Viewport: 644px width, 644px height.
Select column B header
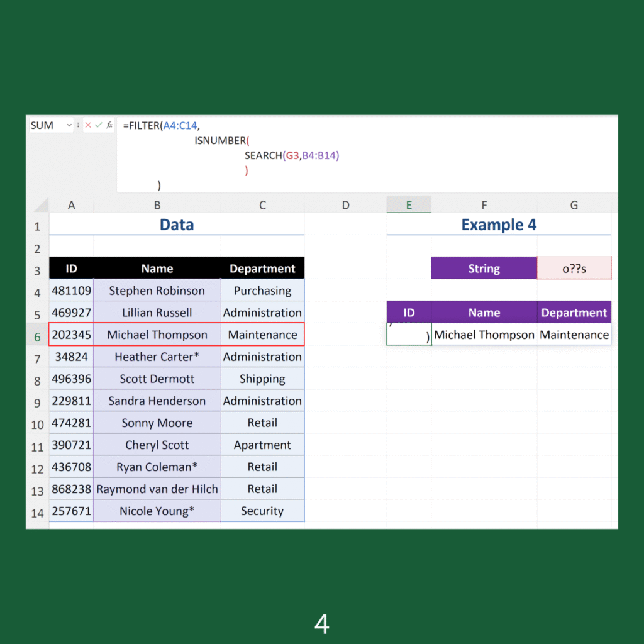(x=157, y=205)
